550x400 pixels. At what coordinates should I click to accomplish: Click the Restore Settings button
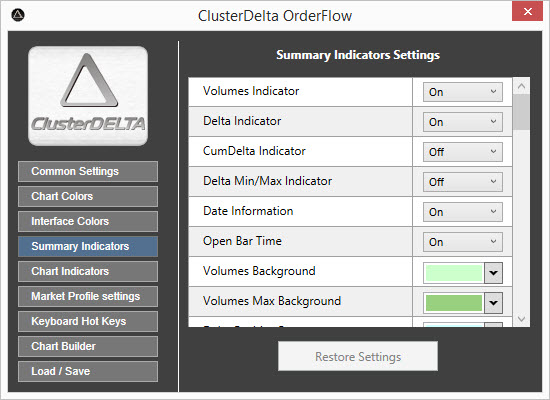tap(358, 356)
